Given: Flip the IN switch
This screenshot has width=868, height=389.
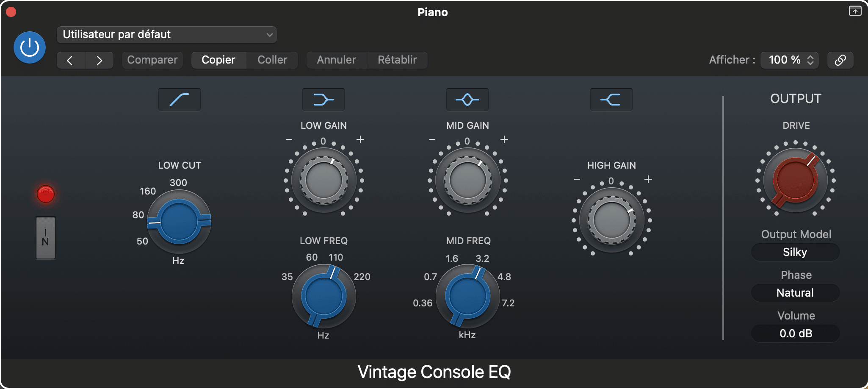Looking at the screenshot, I should (46, 238).
